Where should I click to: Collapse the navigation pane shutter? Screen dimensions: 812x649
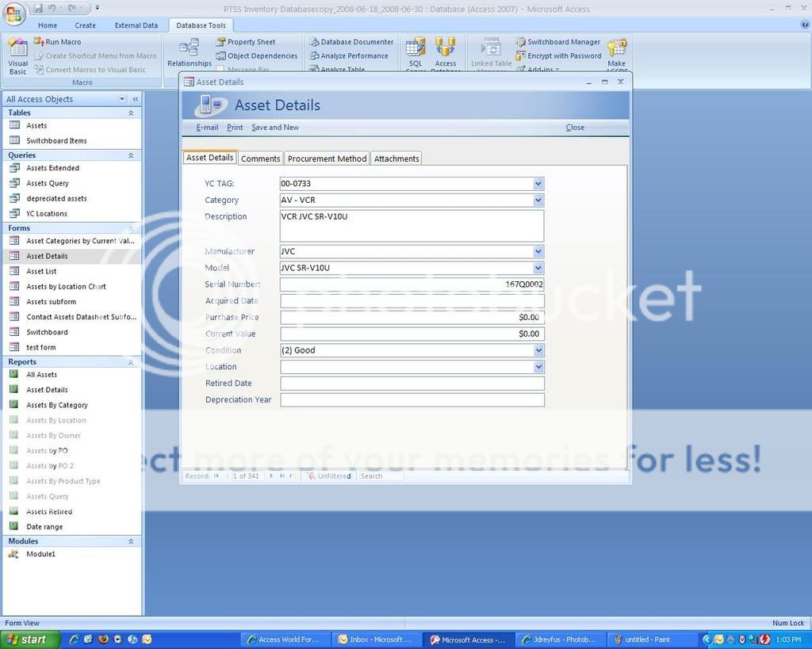(x=135, y=99)
